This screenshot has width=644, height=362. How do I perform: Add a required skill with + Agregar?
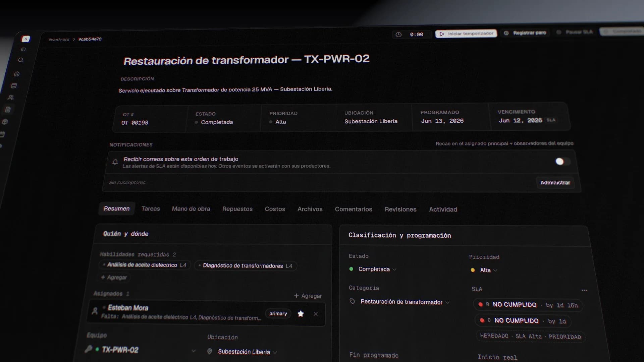[114, 277]
